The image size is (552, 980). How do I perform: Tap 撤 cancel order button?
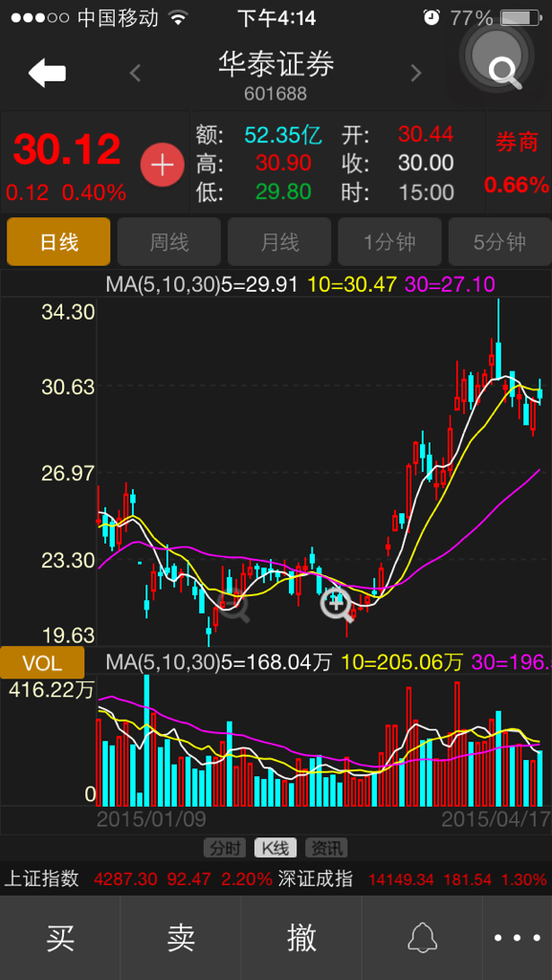(x=302, y=938)
